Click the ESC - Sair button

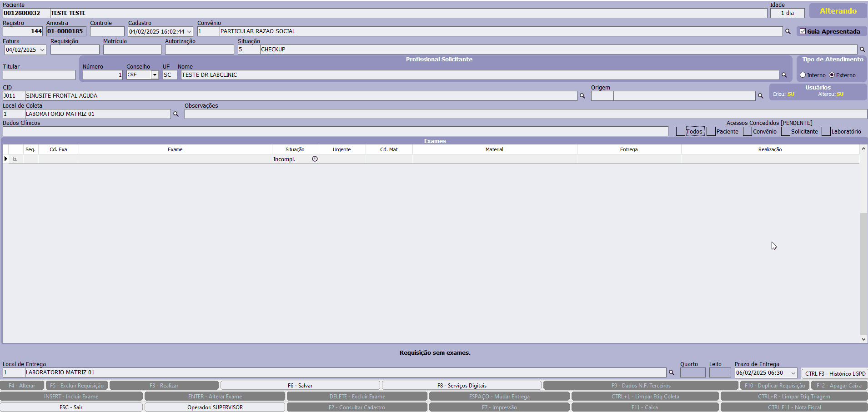tap(71, 407)
